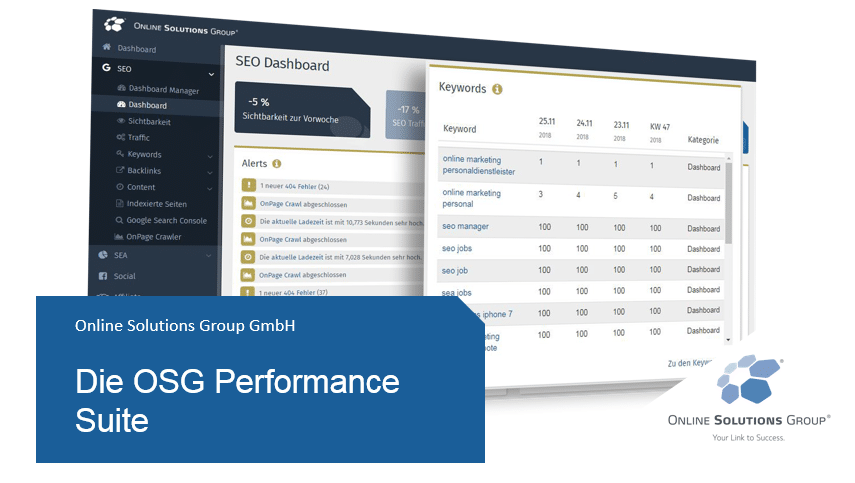Click the Keyword column header

tap(459, 129)
